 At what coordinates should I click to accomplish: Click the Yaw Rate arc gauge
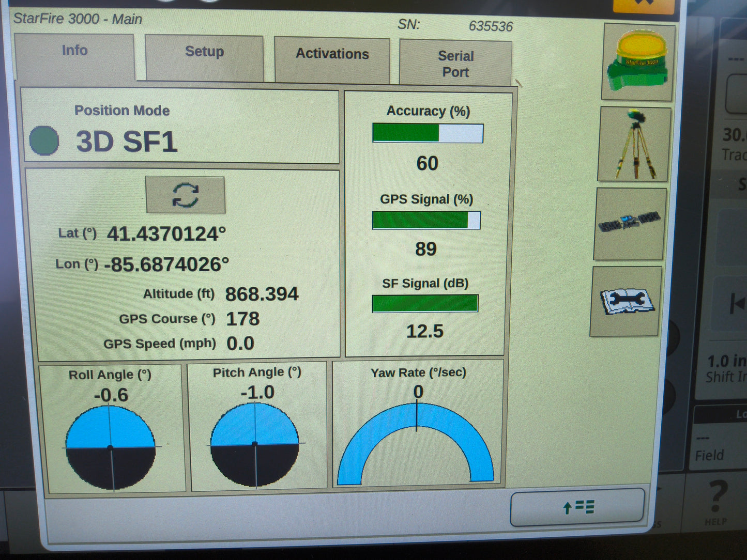click(416, 443)
